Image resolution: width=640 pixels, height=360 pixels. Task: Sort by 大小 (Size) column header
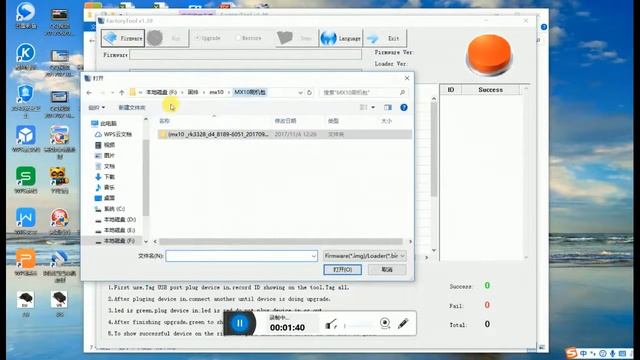pyautogui.click(x=386, y=121)
